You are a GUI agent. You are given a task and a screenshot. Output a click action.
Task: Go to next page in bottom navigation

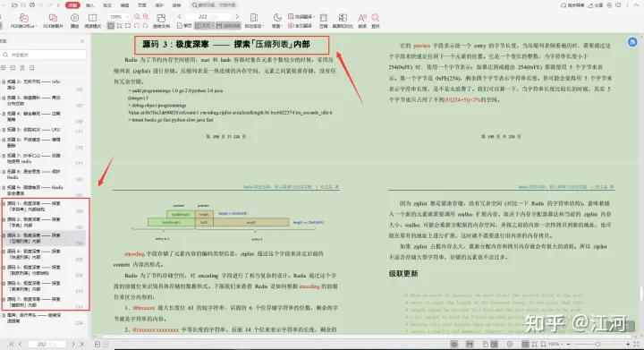coord(73,345)
